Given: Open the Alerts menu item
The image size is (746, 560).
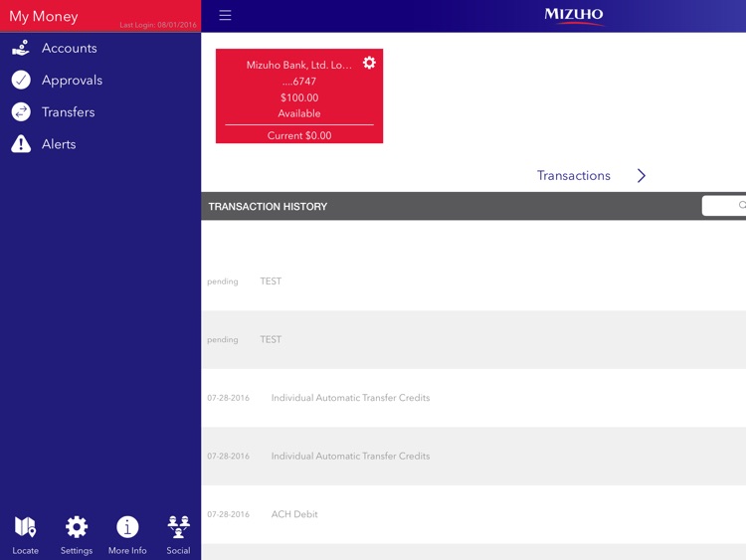Looking at the screenshot, I should (x=100, y=143).
